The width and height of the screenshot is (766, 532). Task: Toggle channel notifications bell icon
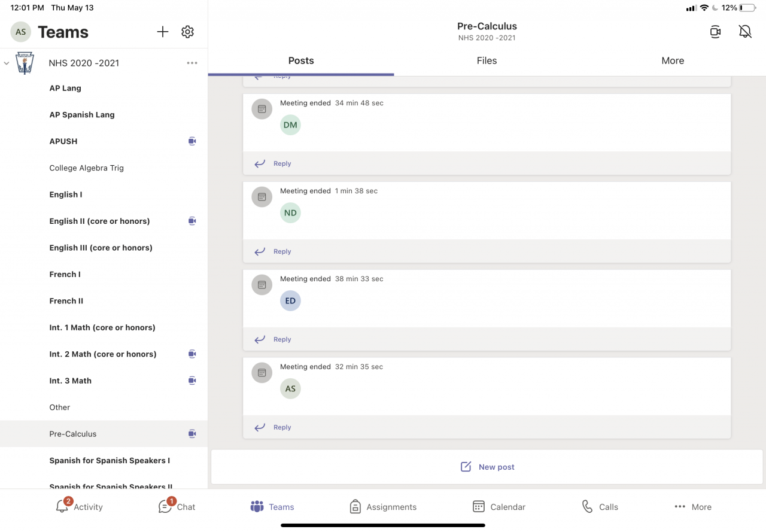[745, 32]
